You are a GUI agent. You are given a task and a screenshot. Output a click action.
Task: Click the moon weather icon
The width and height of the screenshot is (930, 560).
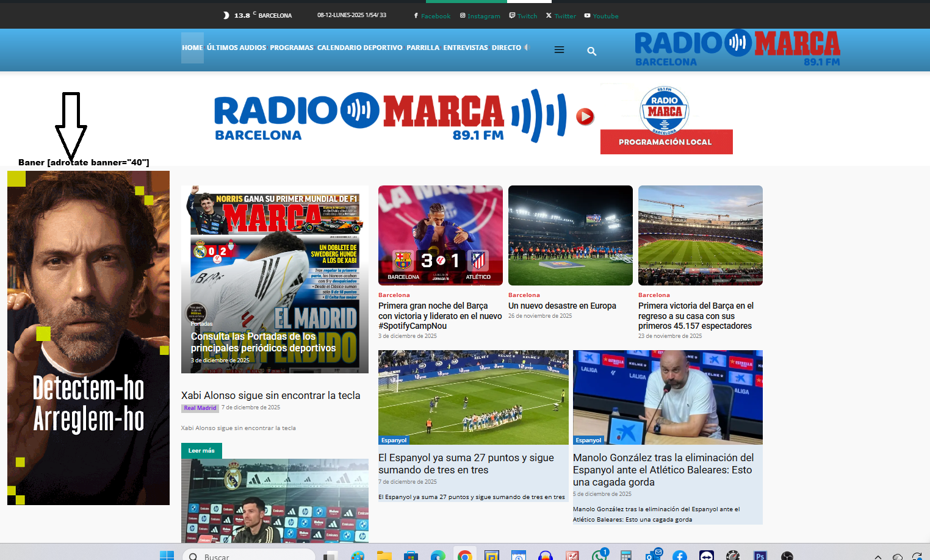click(x=226, y=15)
